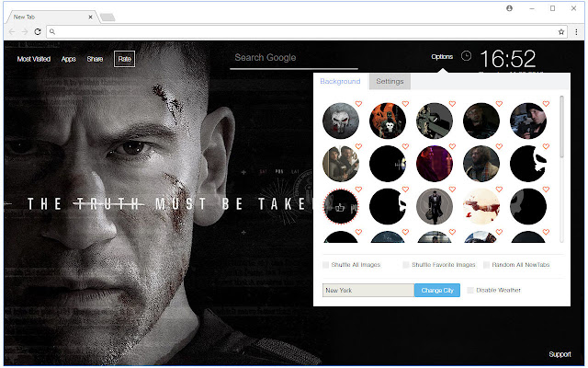Open the Options menu
Viewport: 588px width, 368px height.
(x=442, y=57)
